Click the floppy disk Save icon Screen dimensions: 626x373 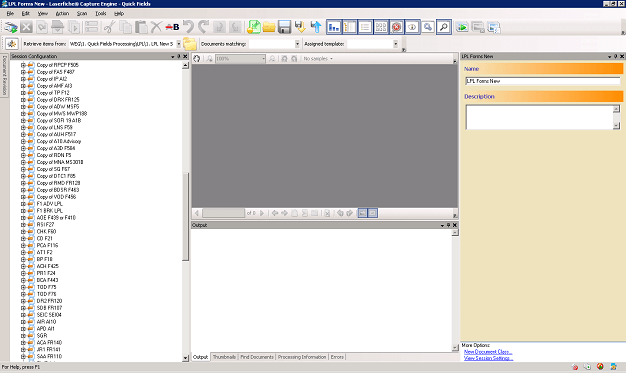pyautogui.click(x=284, y=27)
